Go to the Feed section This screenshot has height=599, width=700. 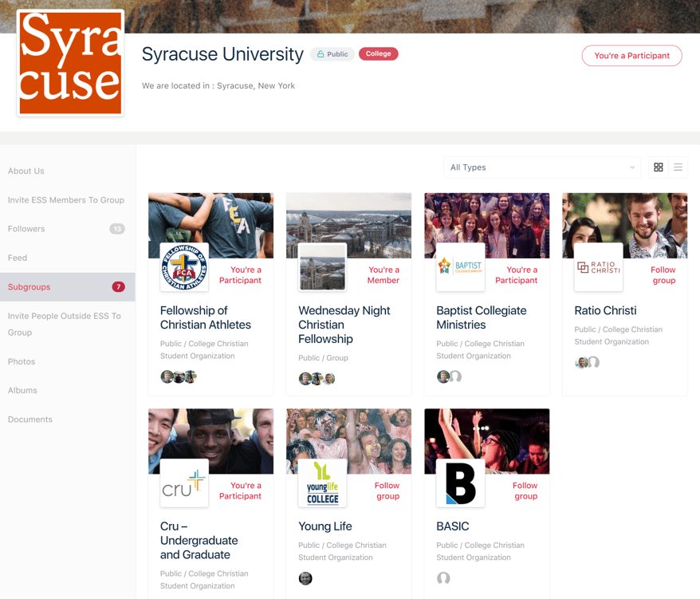coord(18,258)
